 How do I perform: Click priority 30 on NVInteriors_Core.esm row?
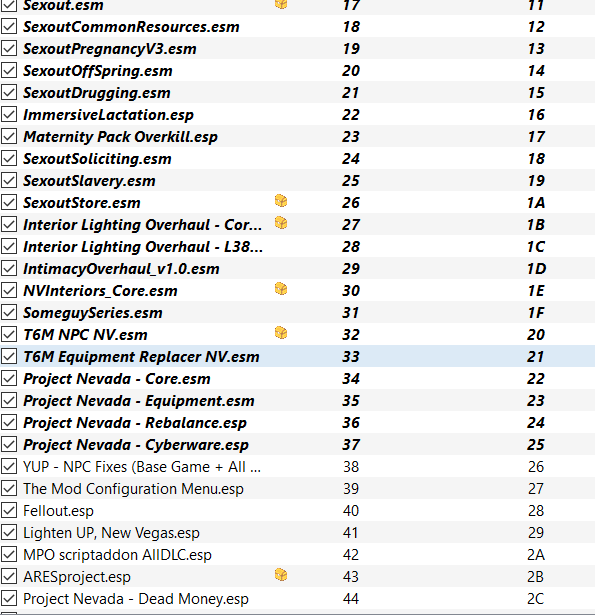click(x=351, y=291)
